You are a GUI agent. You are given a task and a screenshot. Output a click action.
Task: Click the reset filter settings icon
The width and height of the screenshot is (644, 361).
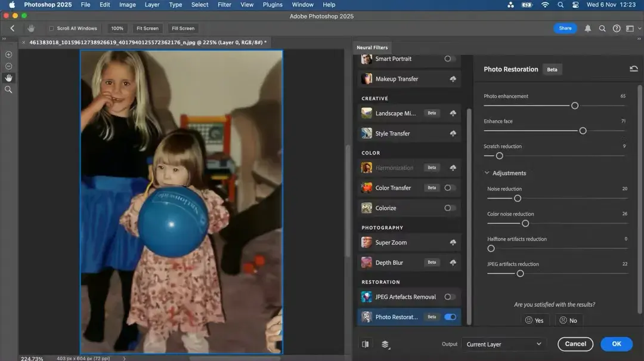pyautogui.click(x=634, y=68)
